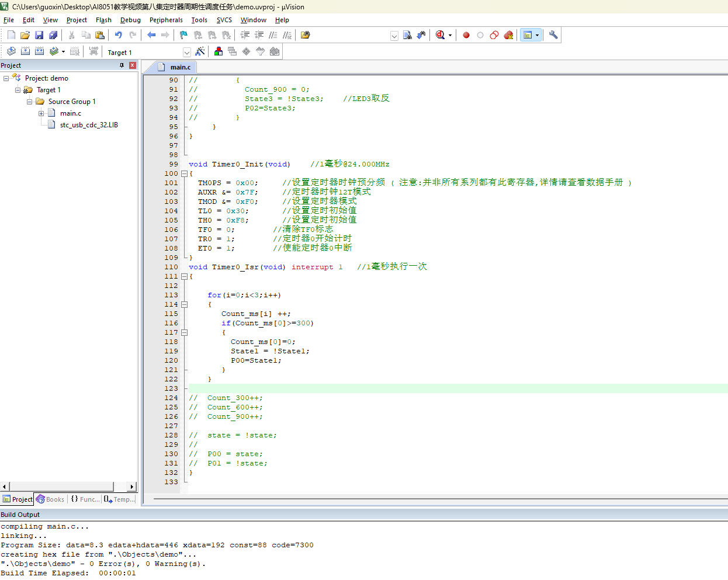
Task: Select stc_usb_cdc_32.LIB in project tree
Action: pyautogui.click(x=89, y=125)
